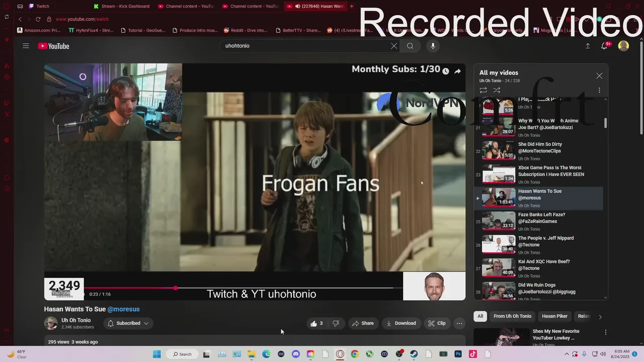Open Chrome from taskbar
The height and width of the screenshot is (362, 644).
(x=355, y=354)
